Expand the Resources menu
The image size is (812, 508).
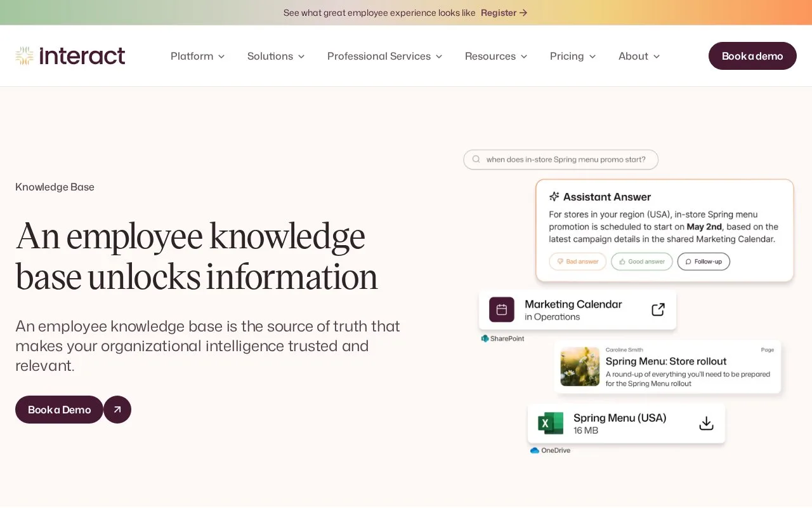click(496, 56)
